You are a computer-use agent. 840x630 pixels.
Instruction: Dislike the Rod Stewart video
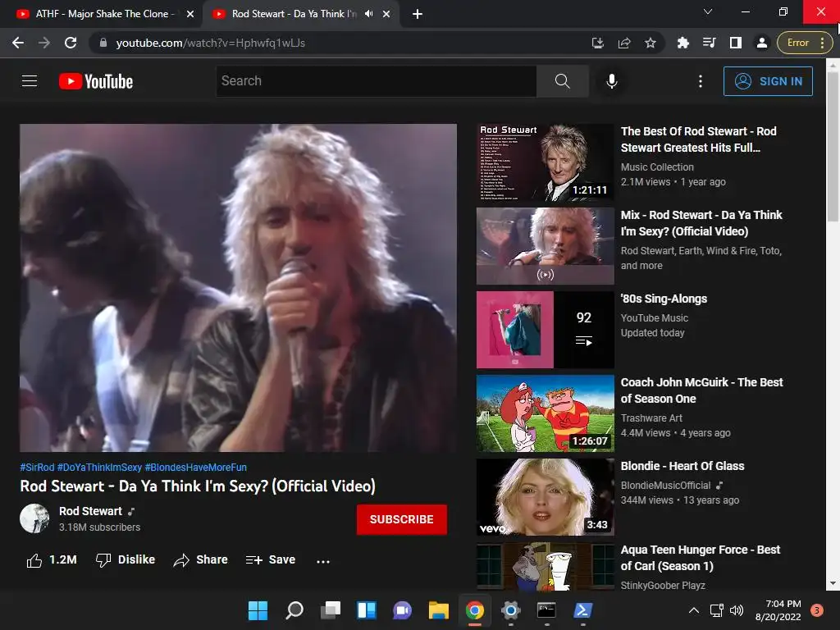click(126, 559)
